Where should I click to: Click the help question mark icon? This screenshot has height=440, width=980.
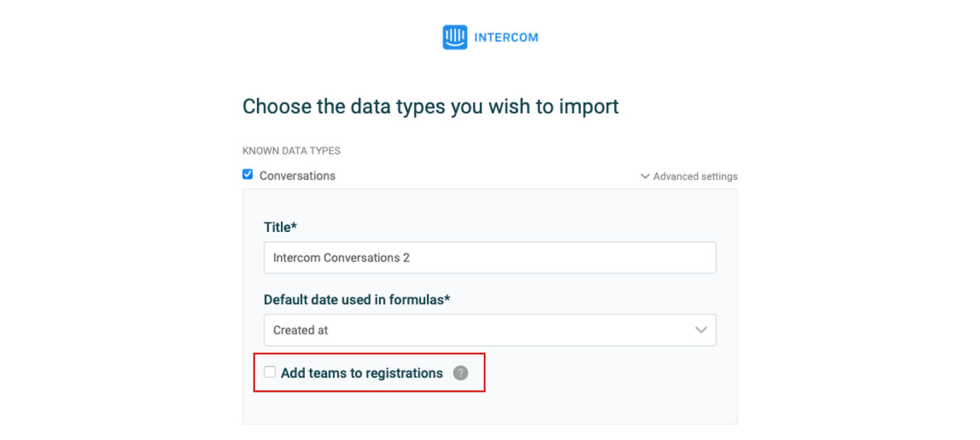460,373
